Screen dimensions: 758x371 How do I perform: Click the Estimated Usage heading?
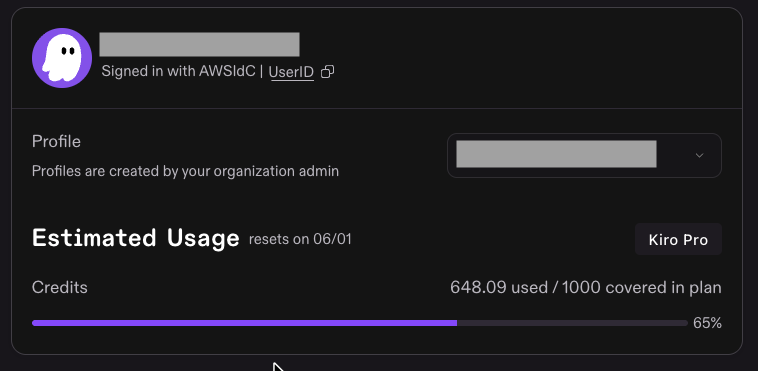(136, 238)
